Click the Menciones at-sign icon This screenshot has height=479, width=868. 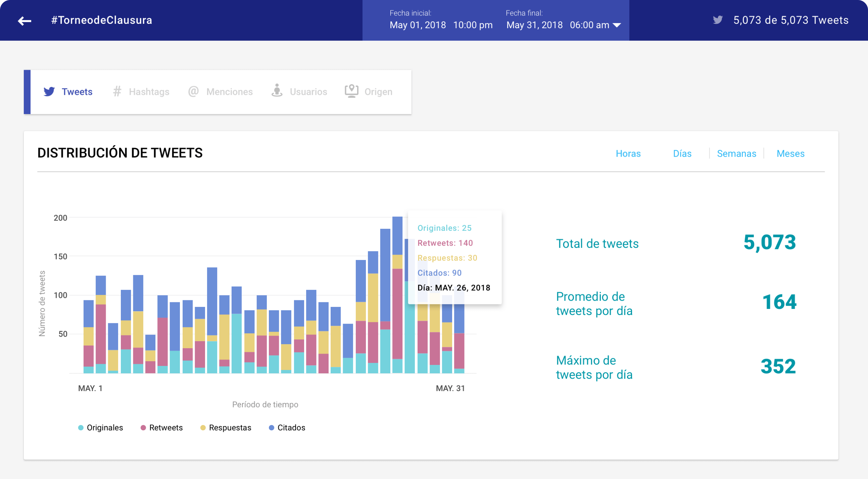(x=193, y=91)
